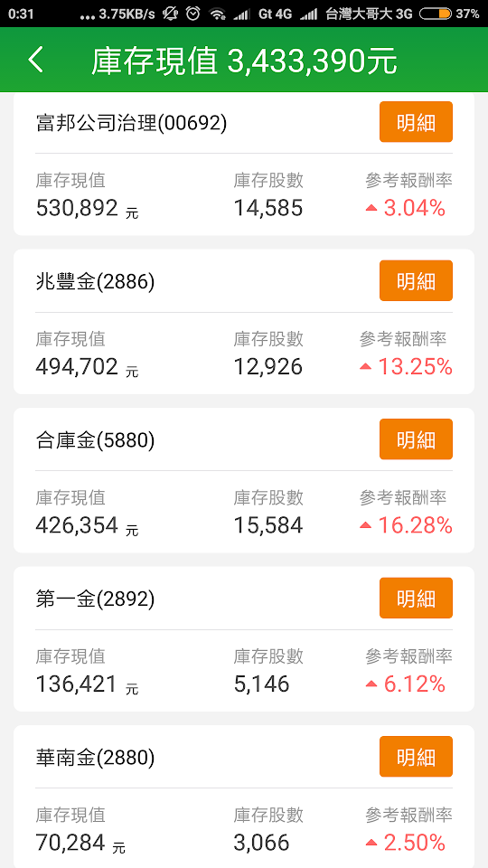
Task: Tap 富邦公司治理 share count 14,585
Action: point(268,208)
